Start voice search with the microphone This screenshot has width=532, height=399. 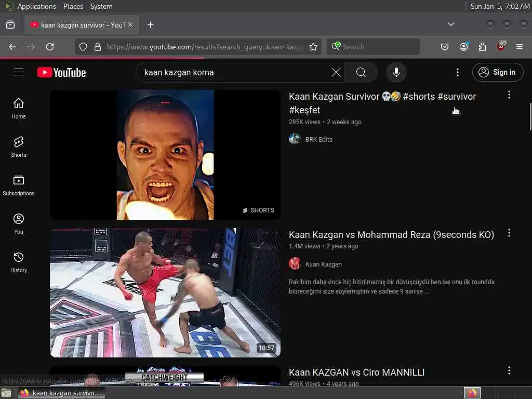tap(396, 72)
